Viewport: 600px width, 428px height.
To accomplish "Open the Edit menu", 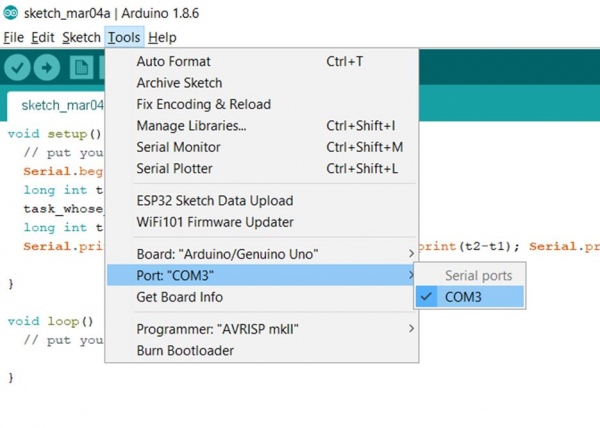I will click(x=43, y=37).
